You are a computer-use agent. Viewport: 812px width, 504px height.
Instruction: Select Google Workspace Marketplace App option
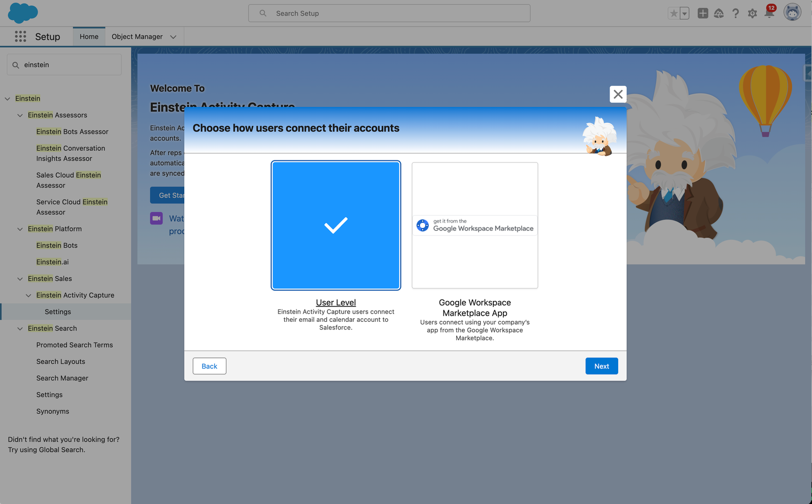[475, 225]
